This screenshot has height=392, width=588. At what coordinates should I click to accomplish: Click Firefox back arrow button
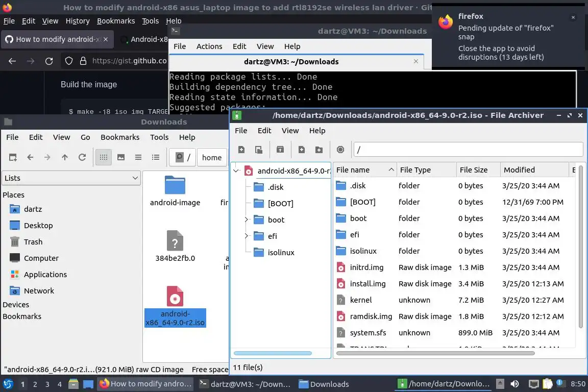point(12,61)
